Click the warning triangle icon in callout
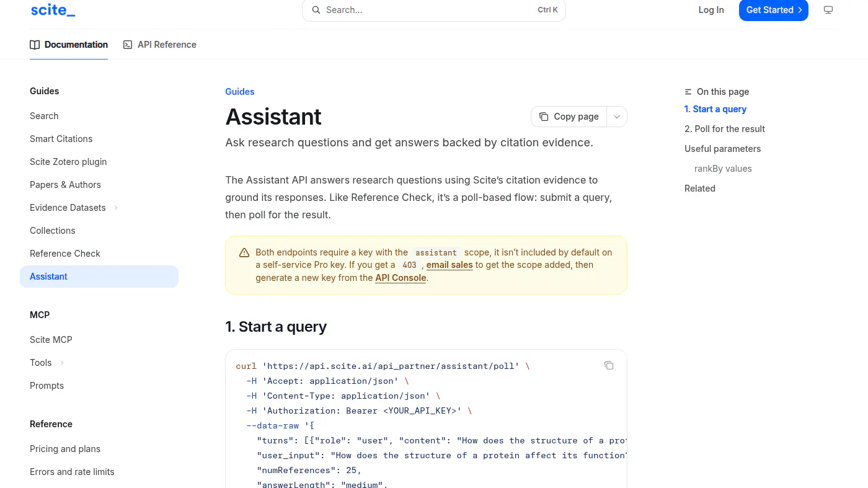The height and width of the screenshot is (488, 868). [x=244, y=252]
